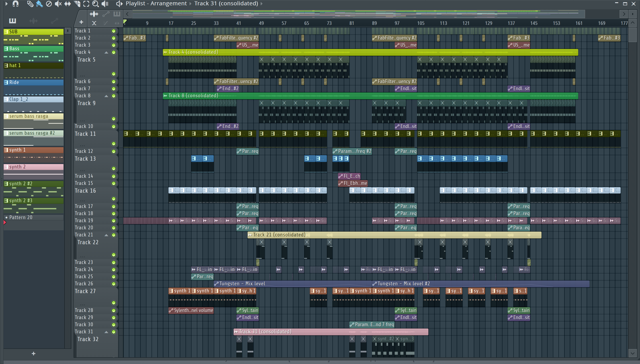Click the crossfade X icon in clip toolbar
The image size is (640, 364).
(x=94, y=23)
